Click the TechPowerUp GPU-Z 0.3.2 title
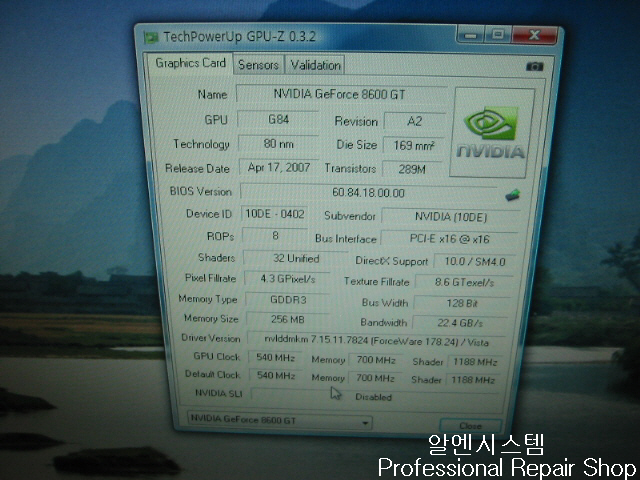 click(x=239, y=37)
